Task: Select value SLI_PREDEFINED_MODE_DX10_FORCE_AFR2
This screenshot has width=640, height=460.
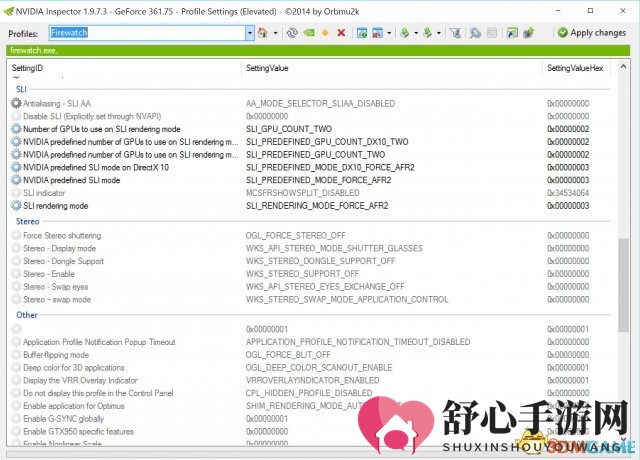Action: 330,167
